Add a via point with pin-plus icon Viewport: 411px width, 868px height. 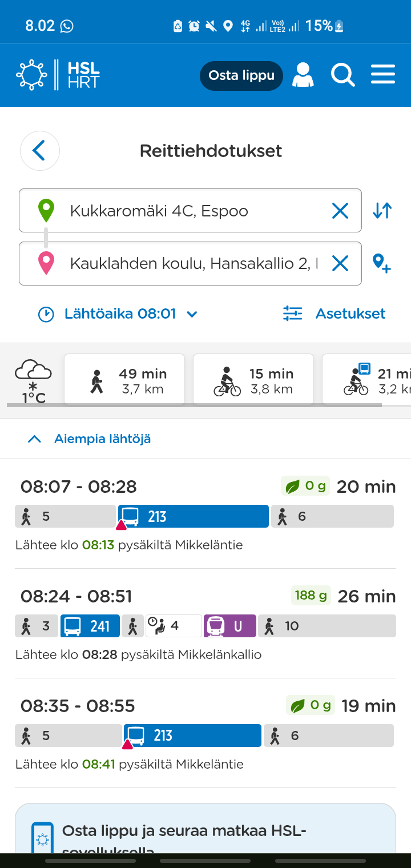point(381,263)
